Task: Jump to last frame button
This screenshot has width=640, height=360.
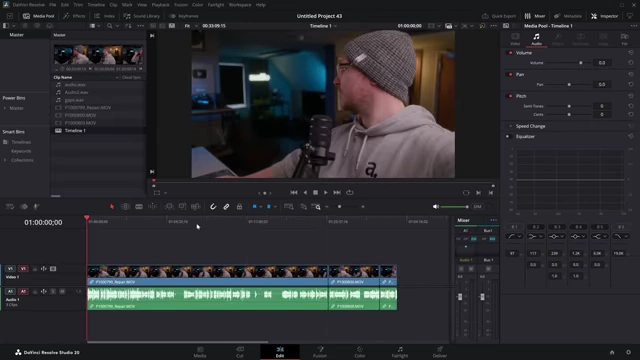Action: [337, 192]
